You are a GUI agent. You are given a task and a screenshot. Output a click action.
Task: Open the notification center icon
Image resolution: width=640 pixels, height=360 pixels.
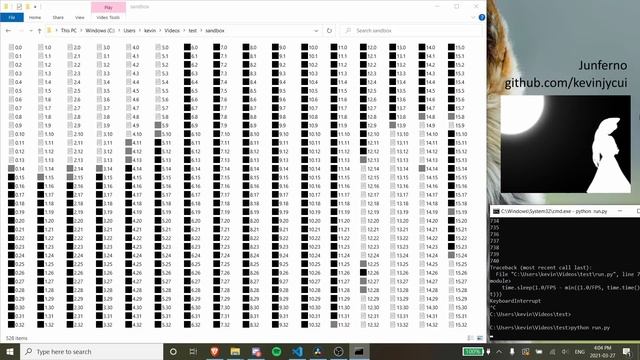click(x=627, y=351)
